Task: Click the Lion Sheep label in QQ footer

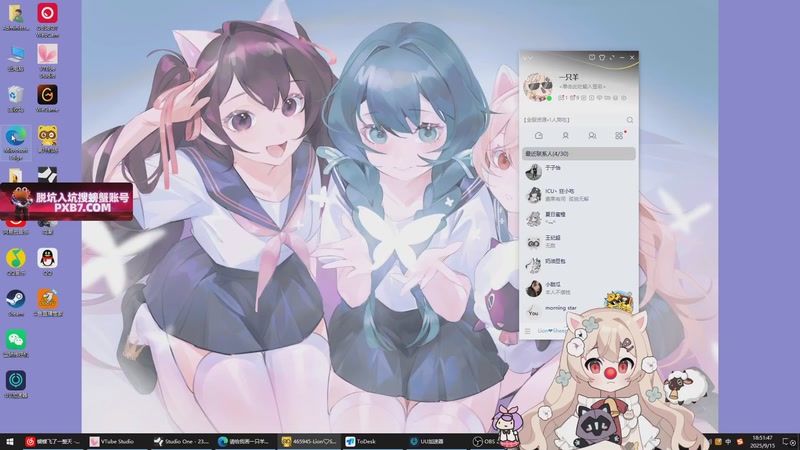Action: coord(552,331)
